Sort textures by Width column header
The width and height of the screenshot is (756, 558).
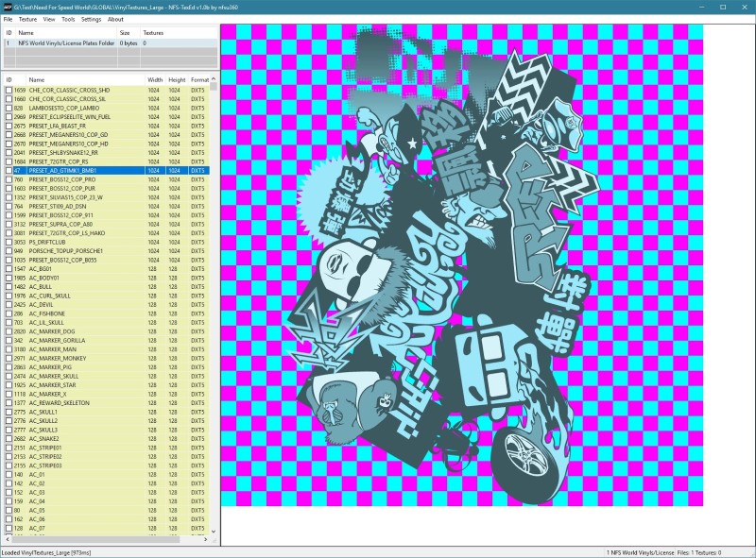[x=155, y=79]
